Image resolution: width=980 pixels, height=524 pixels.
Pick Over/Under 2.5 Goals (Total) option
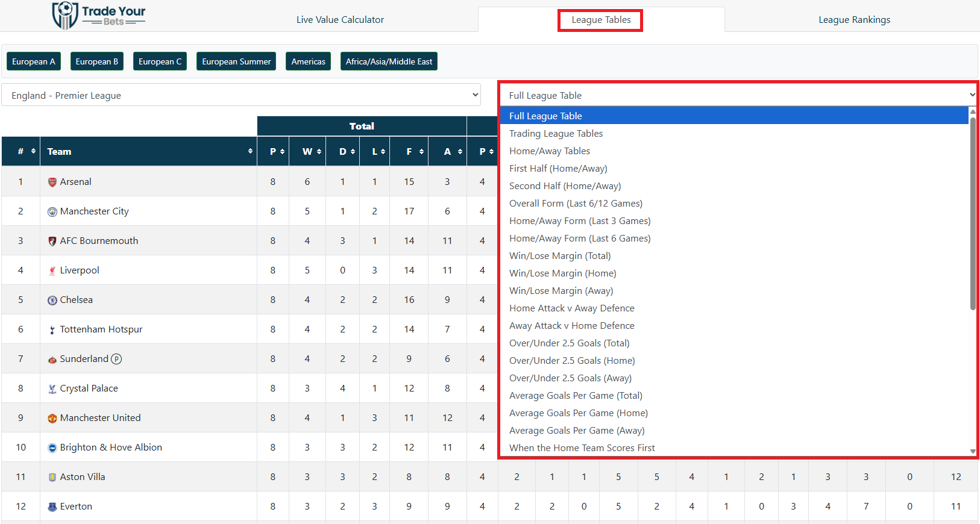(569, 343)
